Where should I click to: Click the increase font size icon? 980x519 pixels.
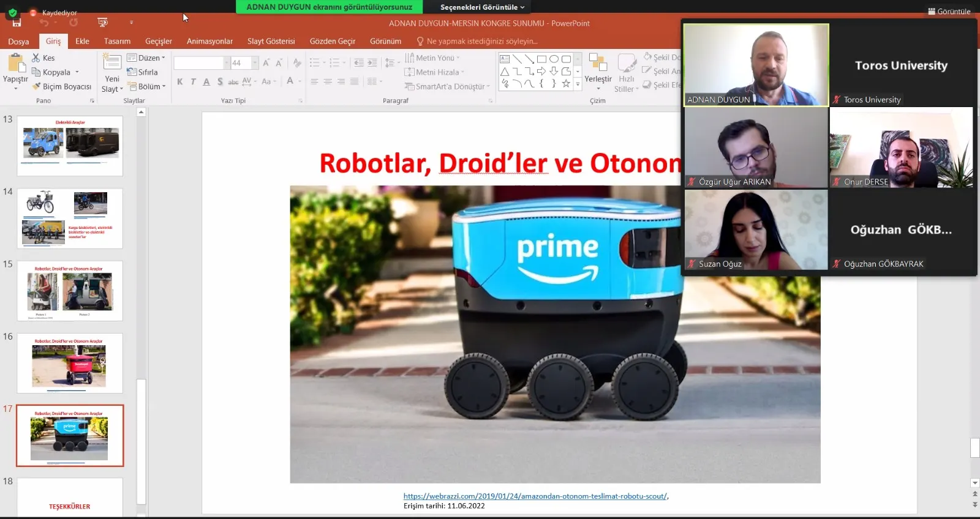266,62
